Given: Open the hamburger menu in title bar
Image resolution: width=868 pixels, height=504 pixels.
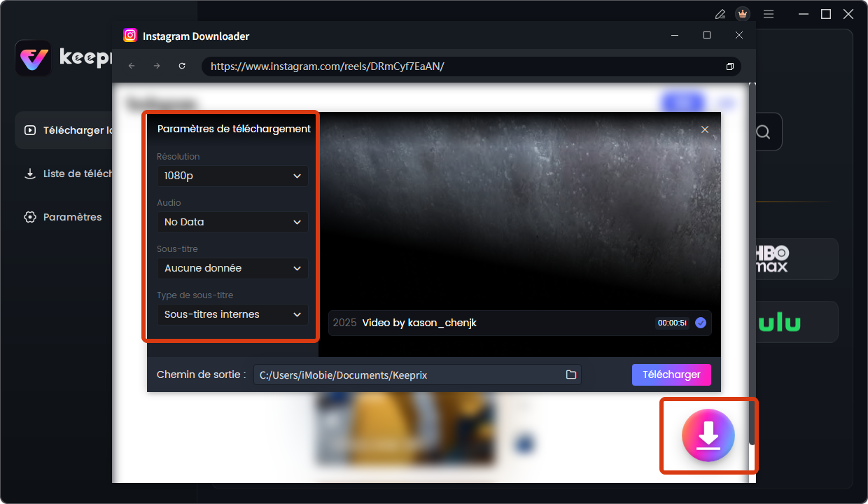Looking at the screenshot, I should pos(769,14).
